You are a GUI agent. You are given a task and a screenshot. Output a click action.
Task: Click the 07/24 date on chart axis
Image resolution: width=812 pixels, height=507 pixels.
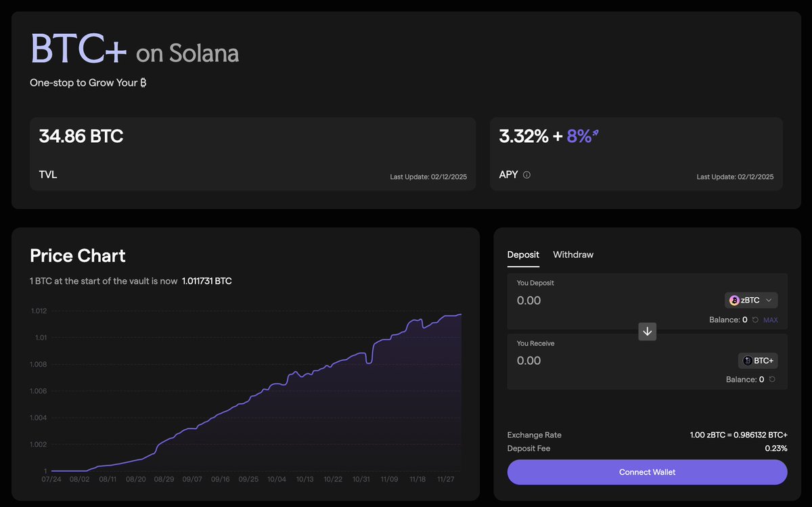click(x=51, y=479)
